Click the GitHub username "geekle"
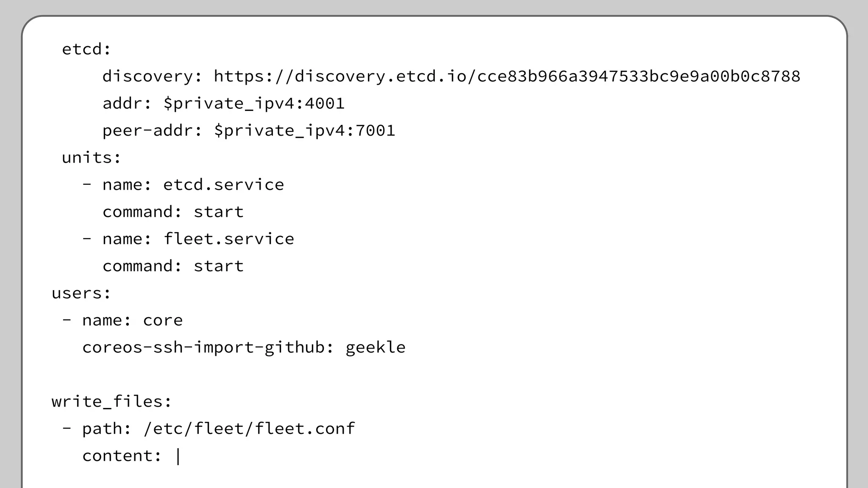Screen dimensions: 868x488 pyautogui.click(x=376, y=348)
